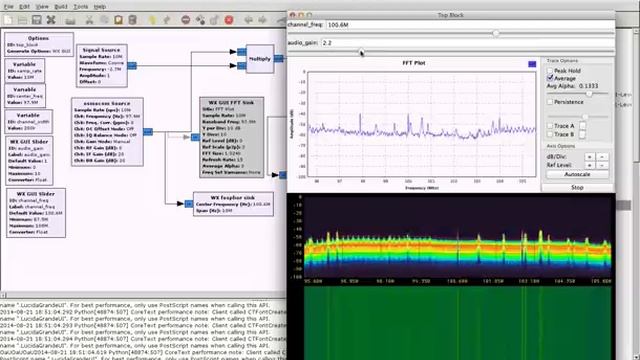The height and width of the screenshot is (360, 640).
Task: Click the Autoscale button
Action: pos(577,174)
